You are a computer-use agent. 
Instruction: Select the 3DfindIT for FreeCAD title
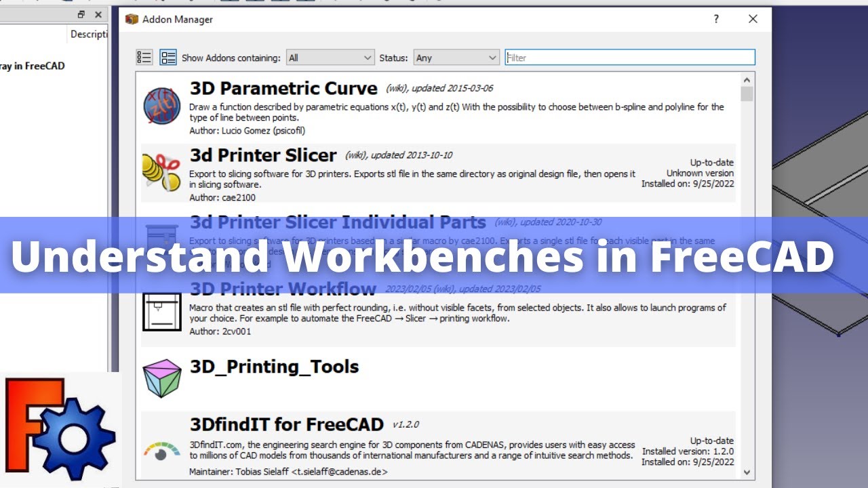click(287, 425)
